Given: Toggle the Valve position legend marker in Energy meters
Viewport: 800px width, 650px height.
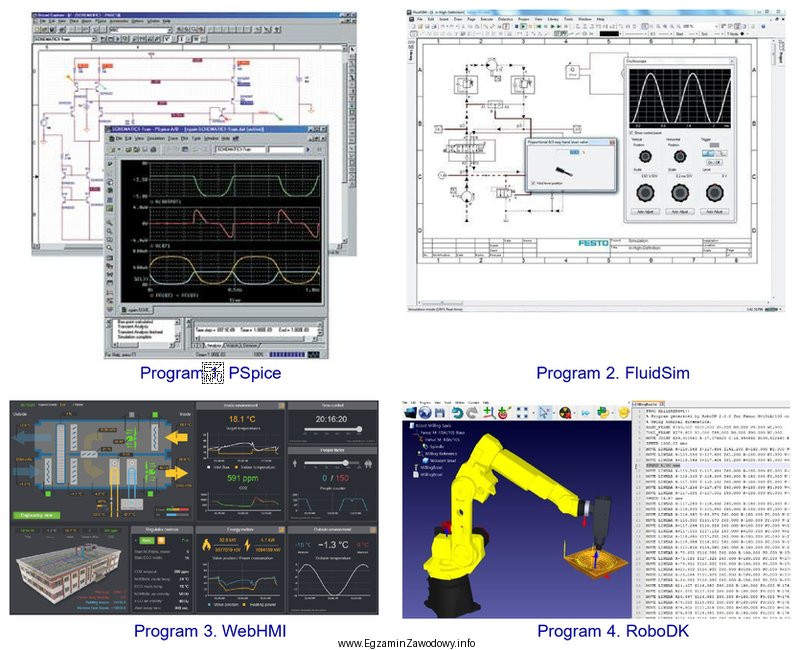Looking at the screenshot, I should pyautogui.click(x=209, y=605).
